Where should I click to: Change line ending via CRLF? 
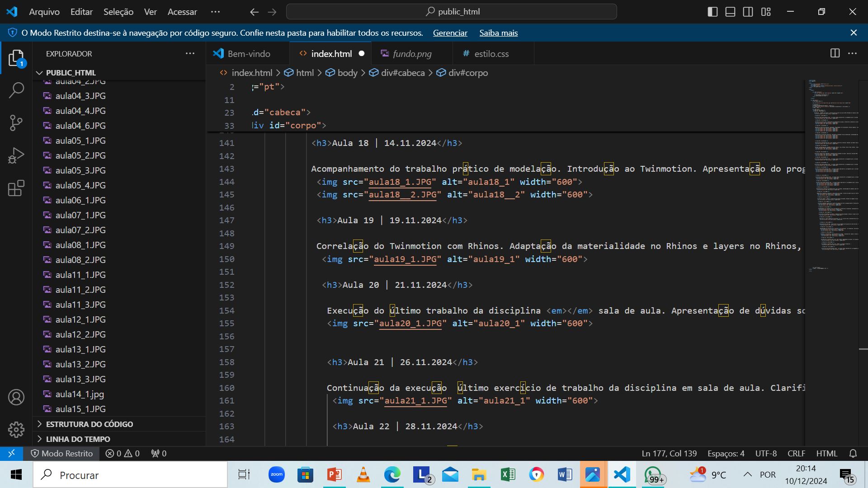[x=796, y=453]
